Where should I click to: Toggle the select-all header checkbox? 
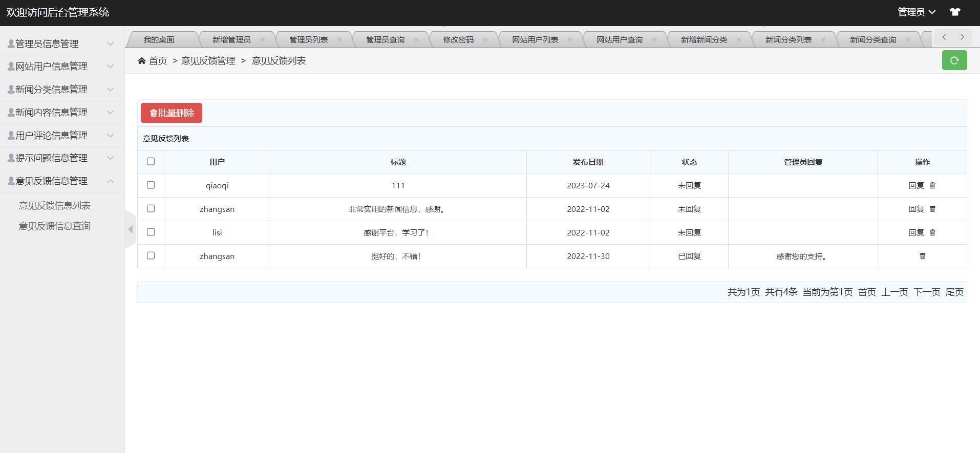151,161
